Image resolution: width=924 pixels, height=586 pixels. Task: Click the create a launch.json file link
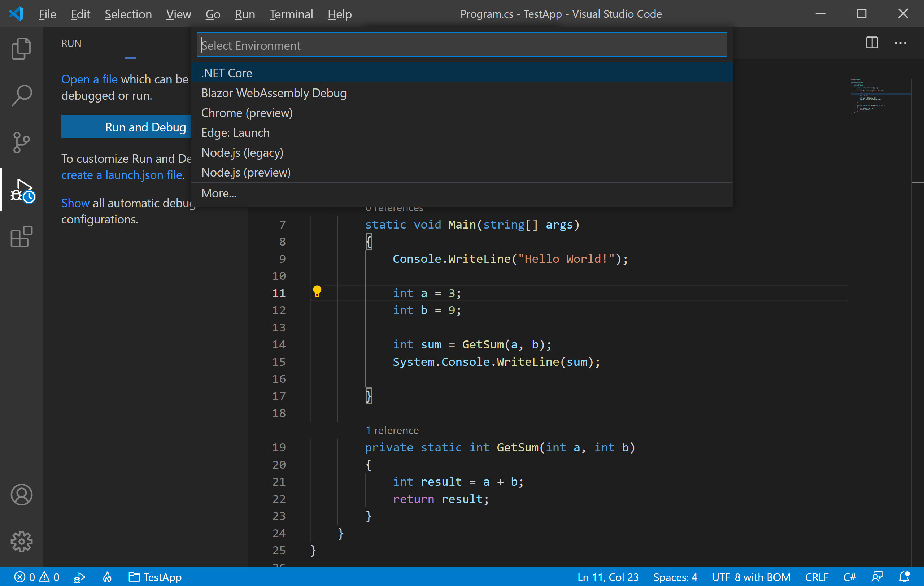coord(122,175)
